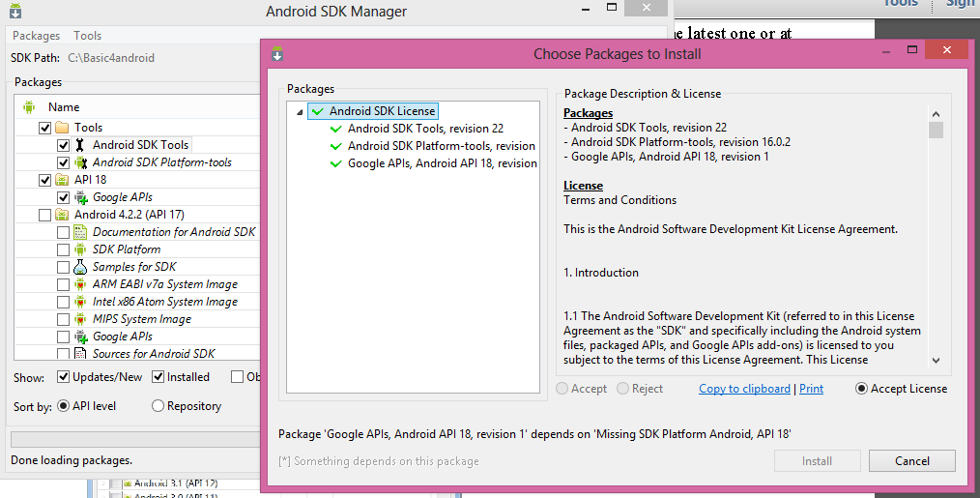
Task: Collapse the Android SDK License tree node
Action: click(x=300, y=112)
